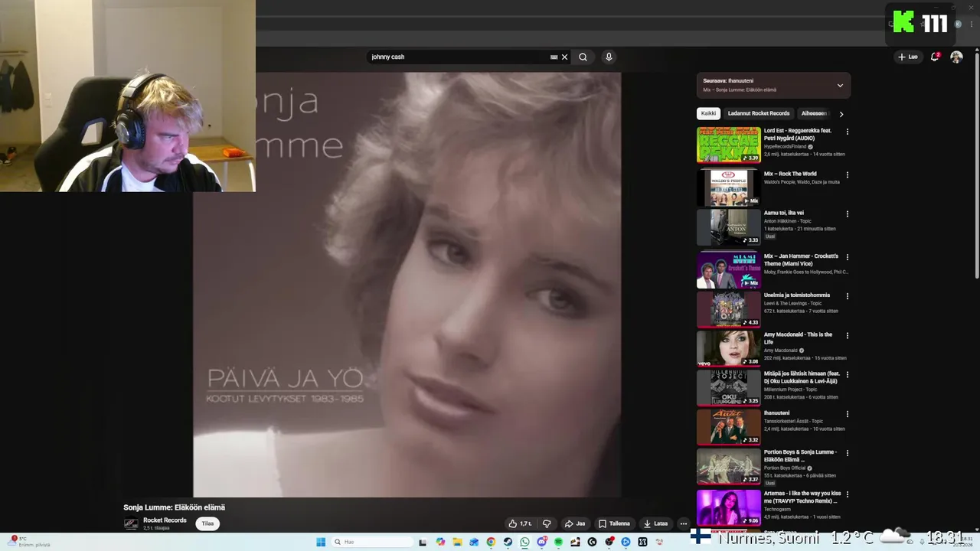This screenshot has width=980, height=551.
Task: Open options for Lord Est Reggaerekka video
Action: tap(847, 132)
